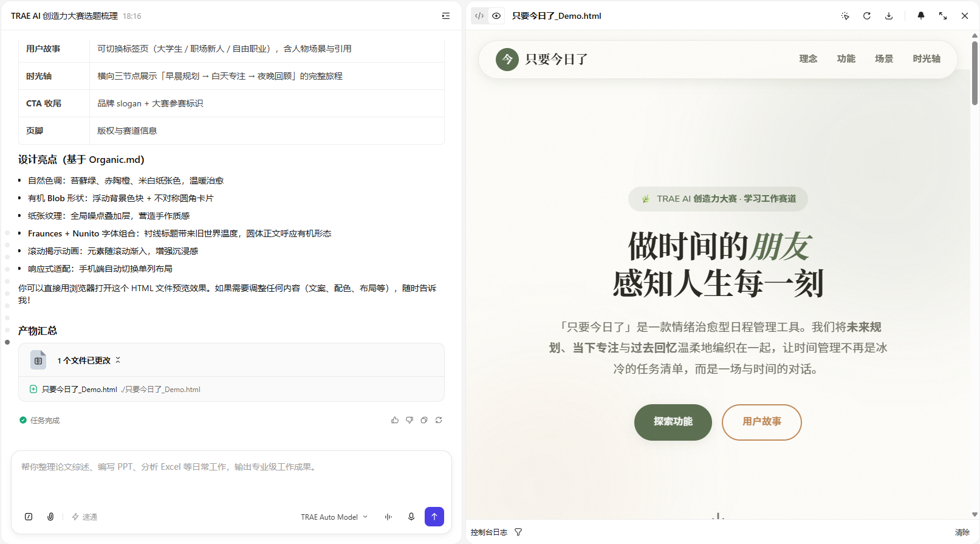Open the 时光轴 nav item
Image resolution: width=980 pixels, height=544 pixels.
pos(927,59)
